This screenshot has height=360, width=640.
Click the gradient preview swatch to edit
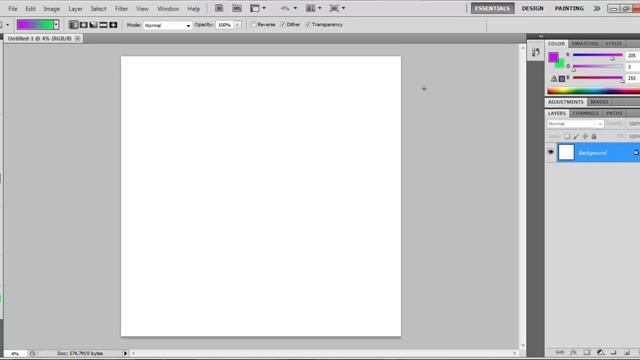36,25
